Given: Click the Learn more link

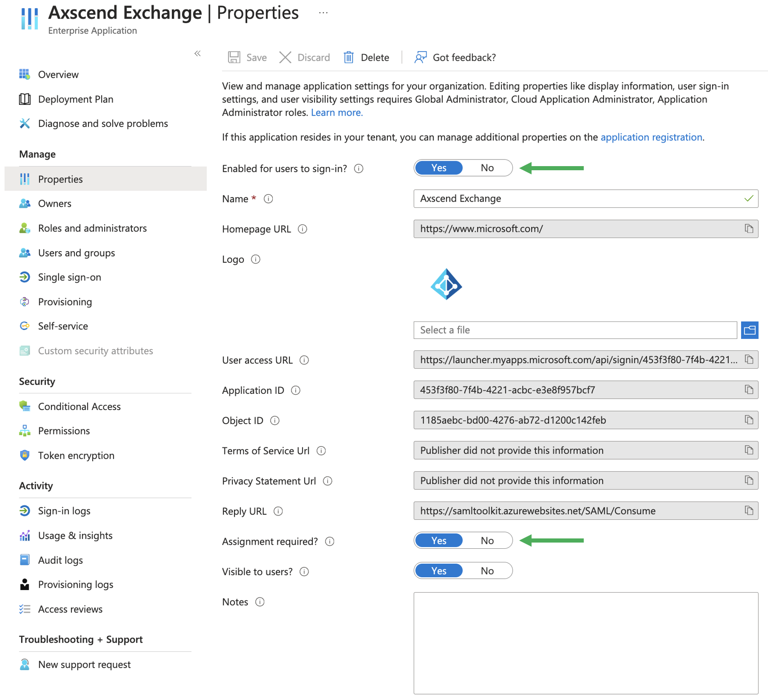Looking at the screenshot, I should 336,112.
